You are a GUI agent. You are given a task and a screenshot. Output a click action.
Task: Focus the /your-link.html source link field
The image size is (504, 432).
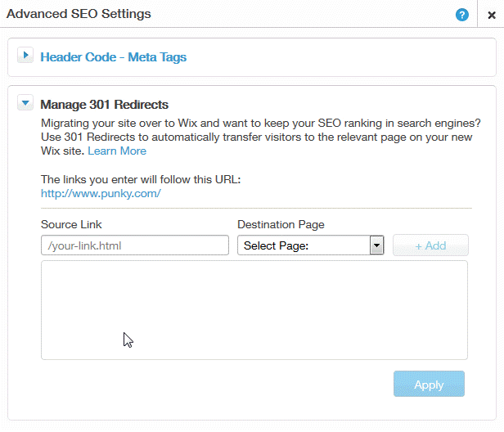pos(134,245)
